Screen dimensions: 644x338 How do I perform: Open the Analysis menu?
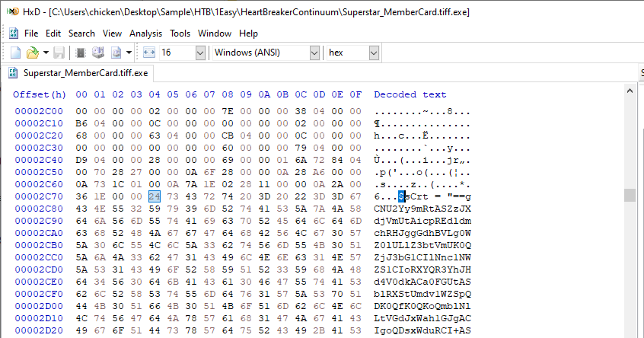point(146,33)
